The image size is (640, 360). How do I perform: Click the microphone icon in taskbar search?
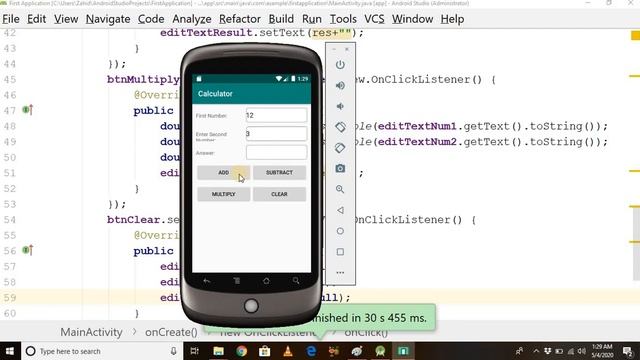173,351
